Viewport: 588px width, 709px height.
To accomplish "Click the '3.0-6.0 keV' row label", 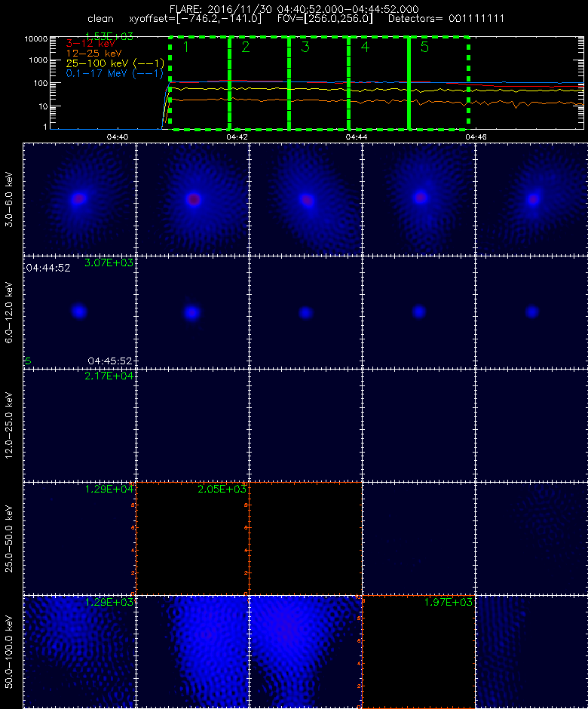I will 10,199.
